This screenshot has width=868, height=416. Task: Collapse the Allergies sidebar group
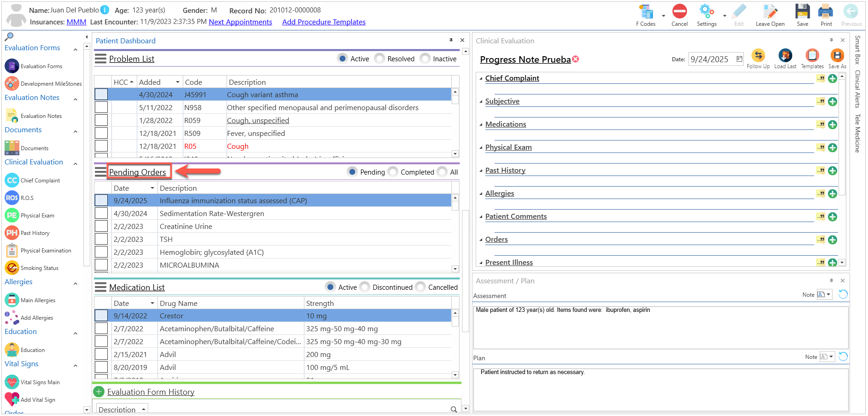tap(76, 283)
